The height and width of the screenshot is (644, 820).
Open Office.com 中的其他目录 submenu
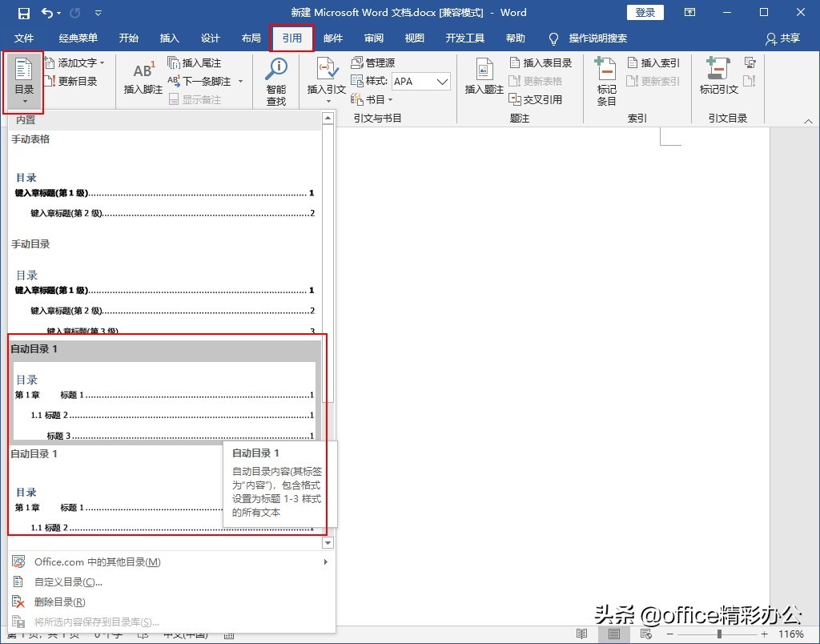pos(171,561)
